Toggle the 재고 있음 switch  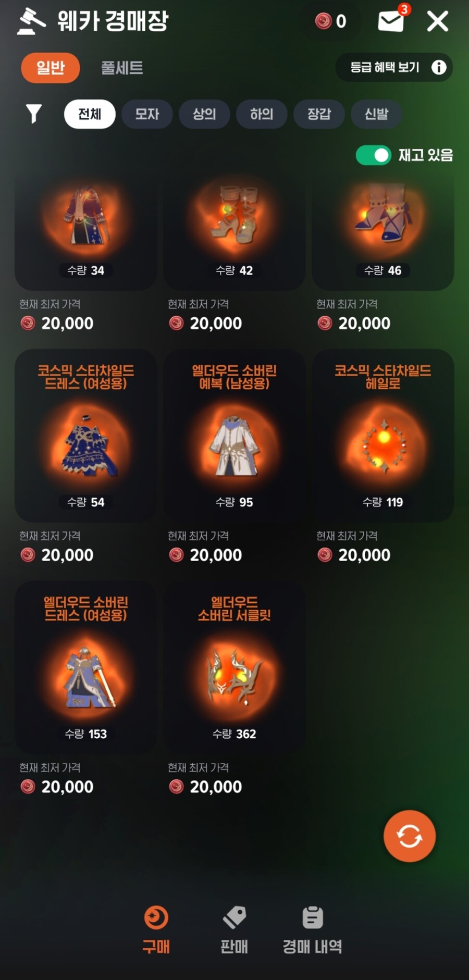(x=373, y=155)
